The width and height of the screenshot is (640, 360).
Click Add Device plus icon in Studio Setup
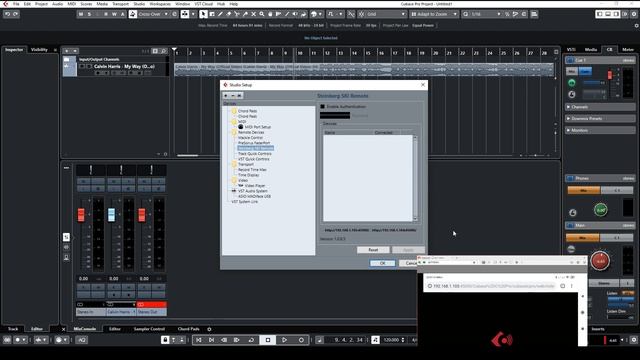[225, 96]
